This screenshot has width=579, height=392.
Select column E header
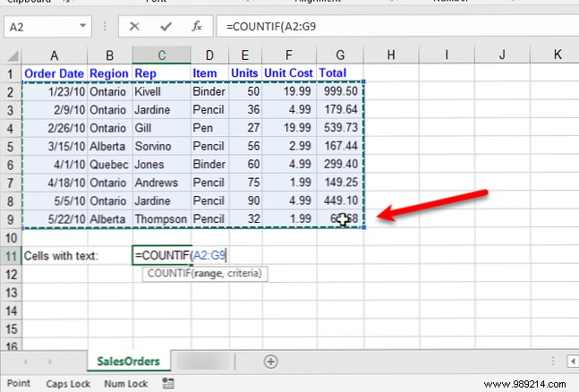pos(245,55)
